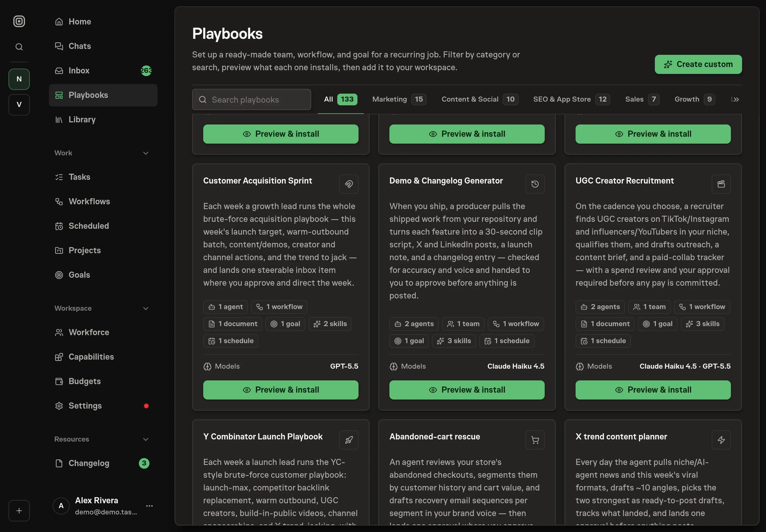Click the Models brain icon on UGC Creator Recruitment
This screenshot has height=532, width=766.
tap(580, 367)
